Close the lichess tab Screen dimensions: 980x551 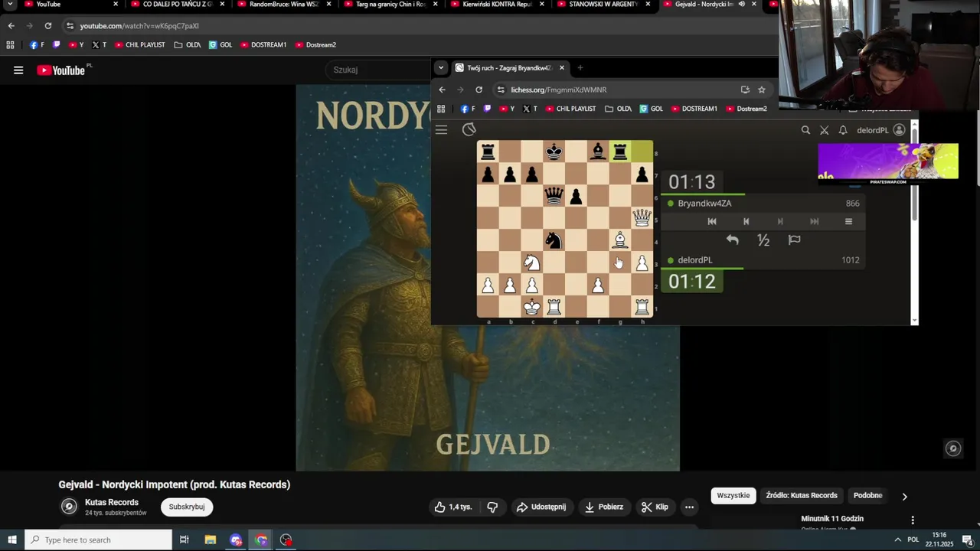point(561,68)
